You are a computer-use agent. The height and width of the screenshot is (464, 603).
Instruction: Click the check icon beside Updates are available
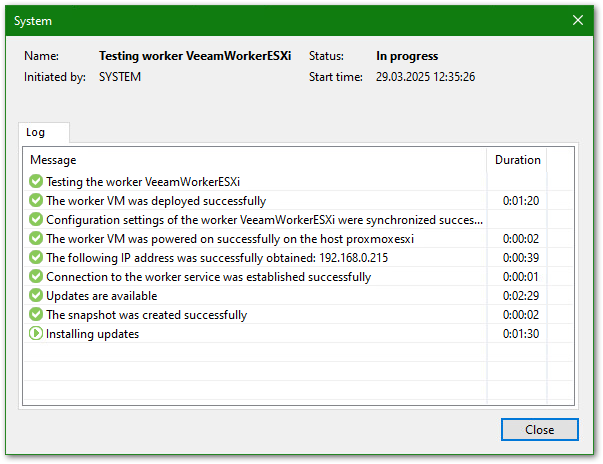36,296
